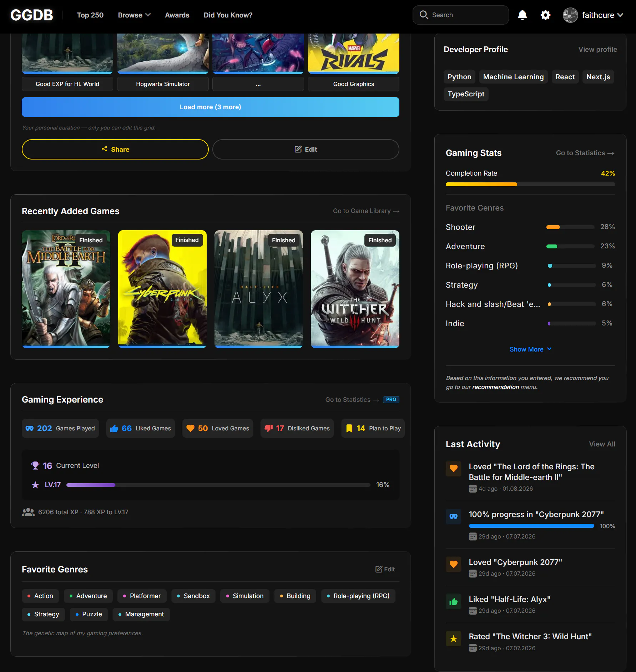Click the PRO badge in Gaming Experience
The height and width of the screenshot is (672, 636).
[x=391, y=400]
